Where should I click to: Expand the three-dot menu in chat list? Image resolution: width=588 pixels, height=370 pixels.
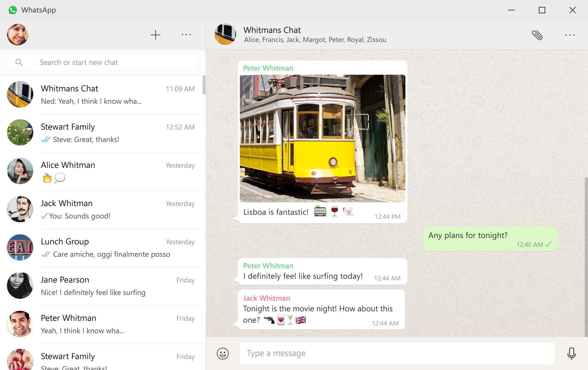coord(186,35)
